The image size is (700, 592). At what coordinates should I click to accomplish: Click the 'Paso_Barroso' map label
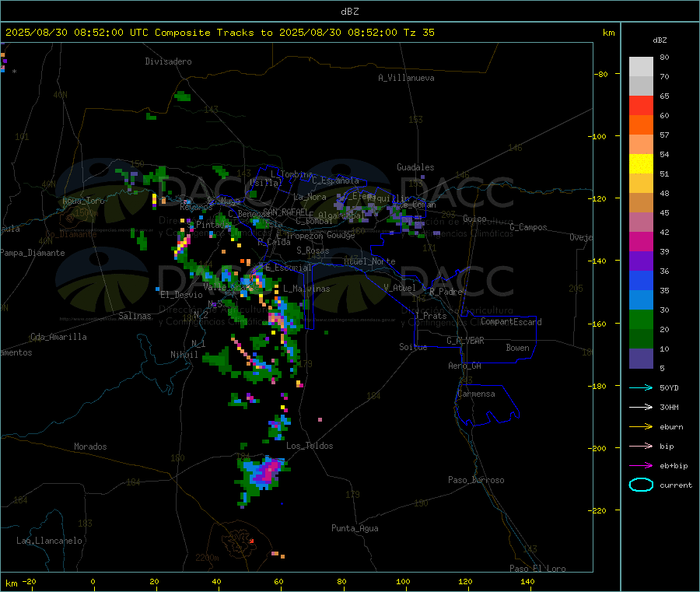click(x=476, y=480)
